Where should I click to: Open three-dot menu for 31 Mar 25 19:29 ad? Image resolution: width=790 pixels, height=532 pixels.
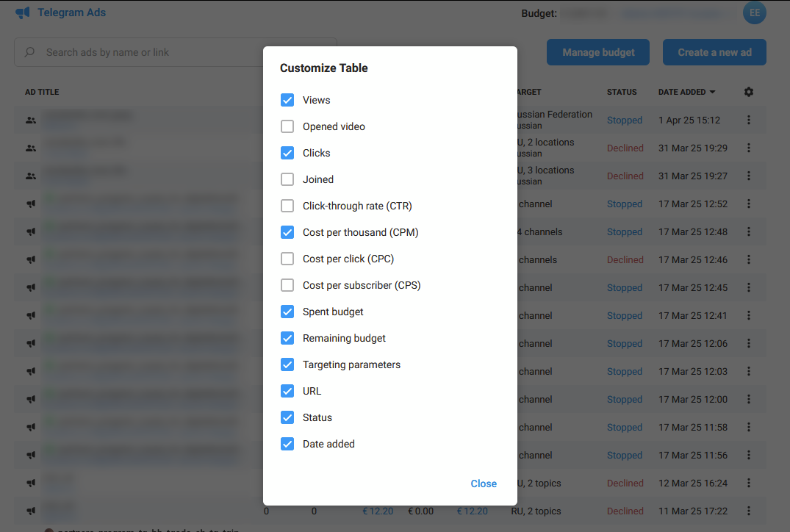pyautogui.click(x=748, y=148)
